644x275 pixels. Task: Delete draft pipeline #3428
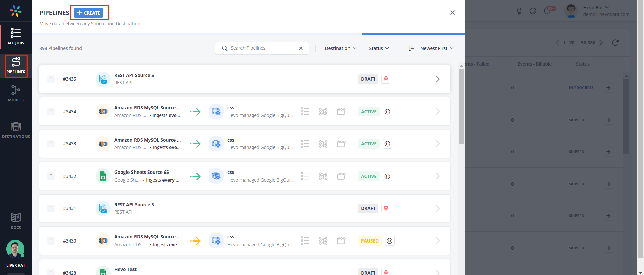tap(386, 272)
